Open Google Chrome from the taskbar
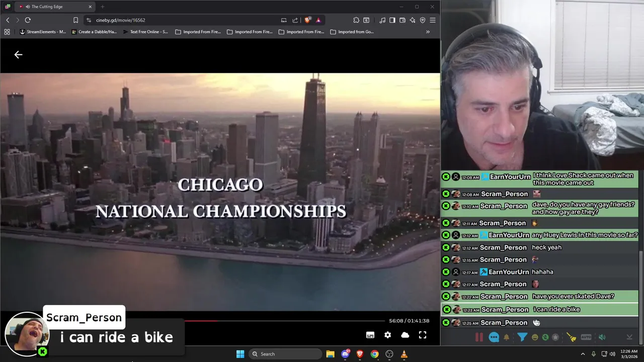The height and width of the screenshot is (362, 644). click(x=374, y=354)
